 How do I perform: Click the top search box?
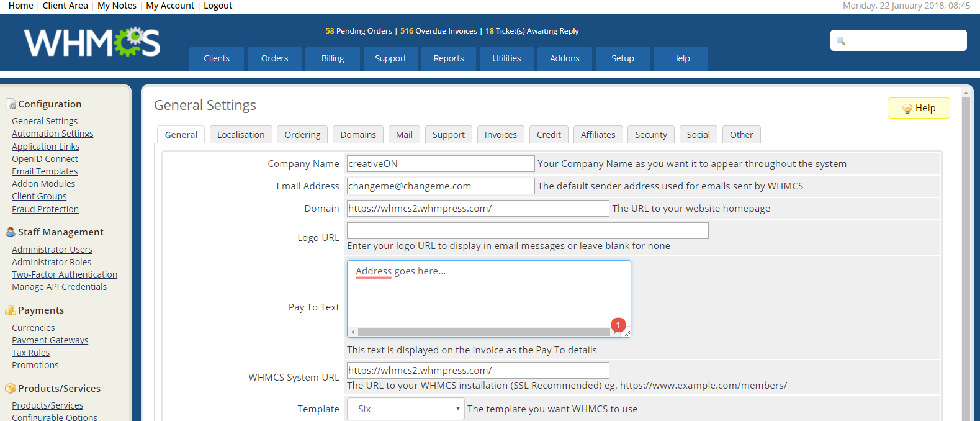tap(899, 41)
